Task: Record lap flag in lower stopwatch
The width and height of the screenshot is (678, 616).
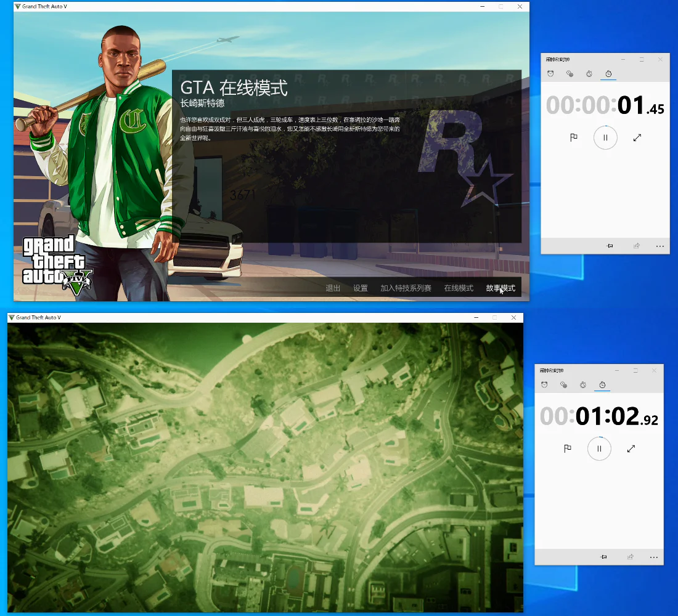Action: click(568, 448)
